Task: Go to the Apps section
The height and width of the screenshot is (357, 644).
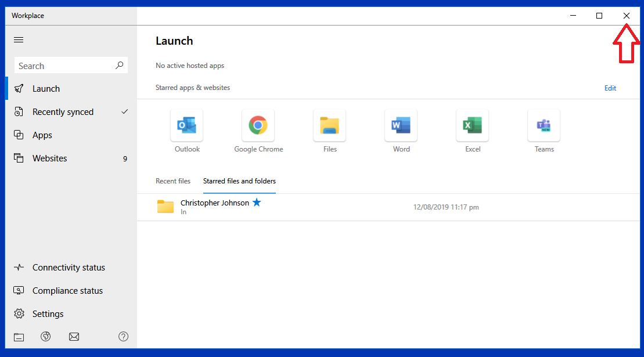Action: pos(71,135)
